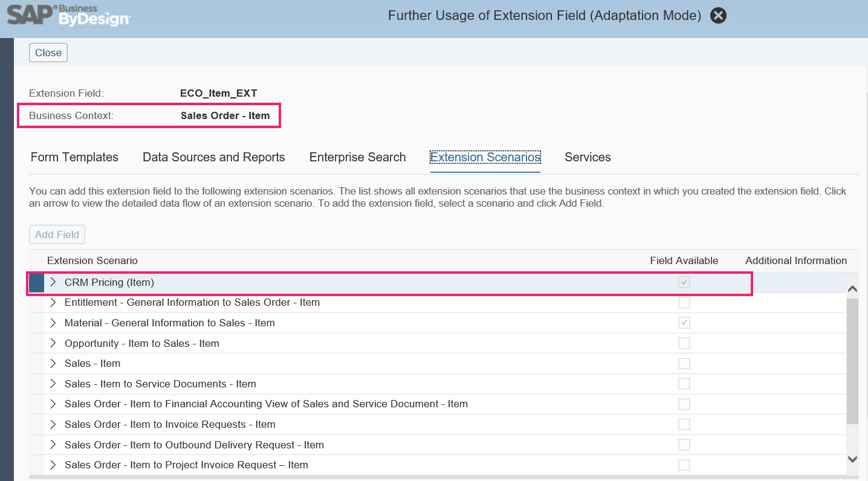
Task: Click the Extension Scenario column header
Action: 92,260
